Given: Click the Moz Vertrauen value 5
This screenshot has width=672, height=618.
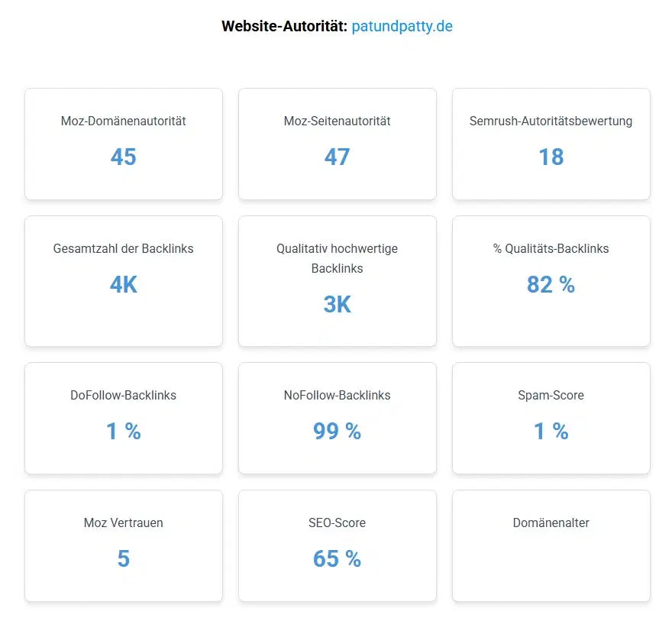Looking at the screenshot, I should pos(124,558).
